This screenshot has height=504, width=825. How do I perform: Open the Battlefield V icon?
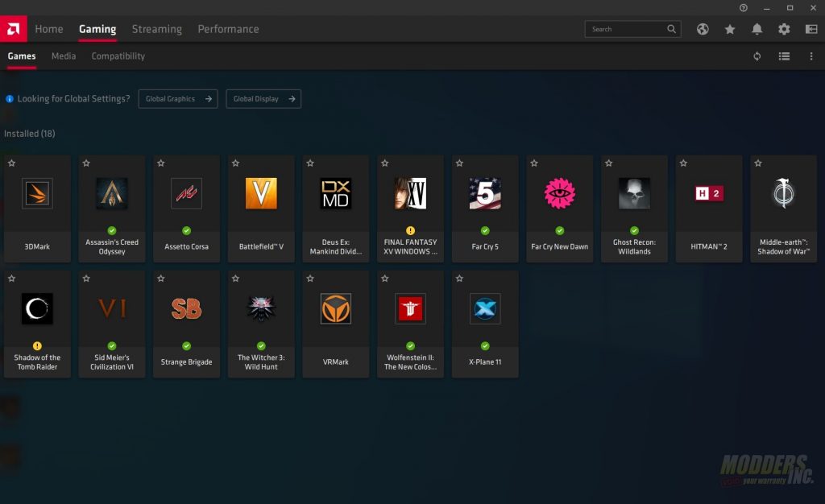point(262,193)
